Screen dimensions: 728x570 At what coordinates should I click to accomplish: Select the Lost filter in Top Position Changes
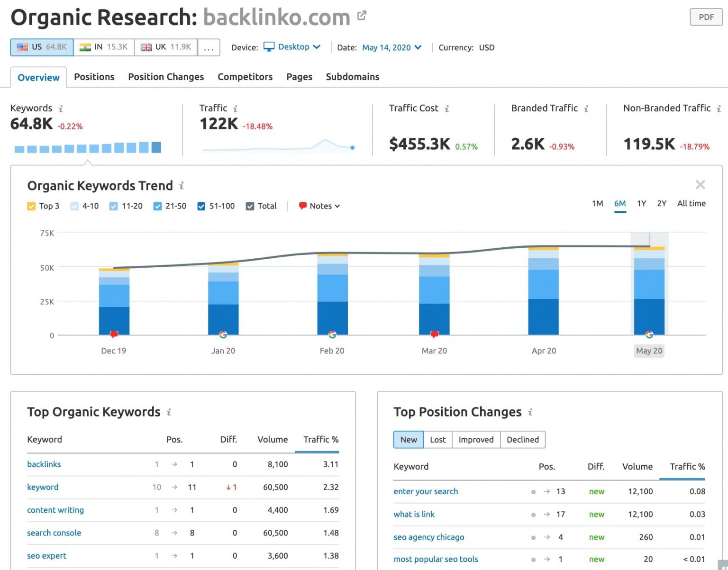[437, 440]
